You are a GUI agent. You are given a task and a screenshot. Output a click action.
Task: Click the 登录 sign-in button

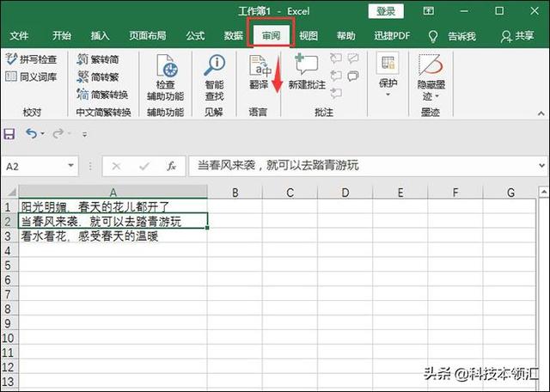click(x=386, y=11)
